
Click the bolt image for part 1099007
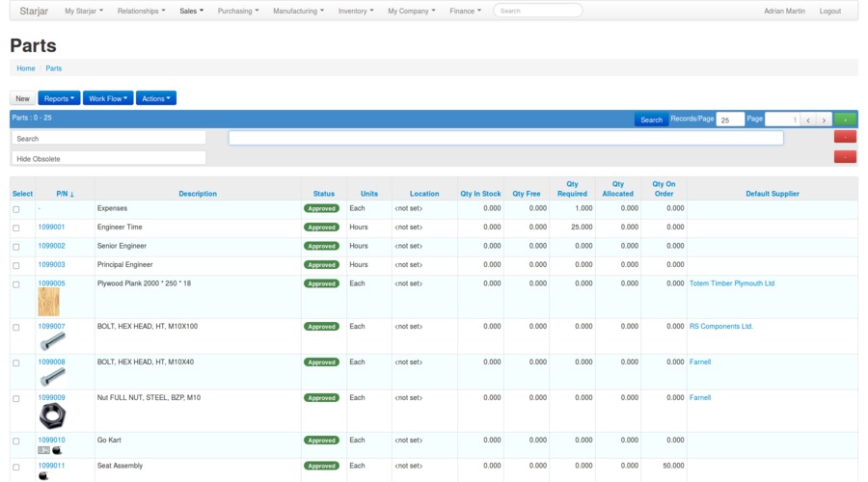[x=52, y=340]
